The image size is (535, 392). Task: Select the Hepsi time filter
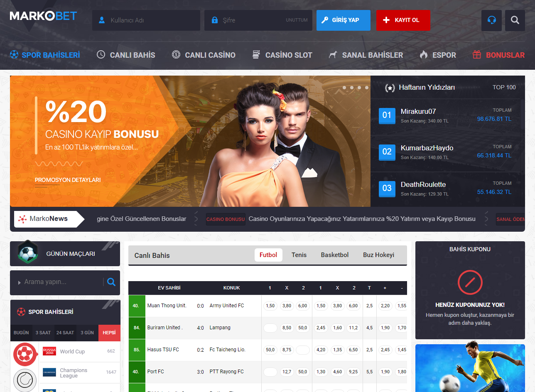pyautogui.click(x=109, y=333)
